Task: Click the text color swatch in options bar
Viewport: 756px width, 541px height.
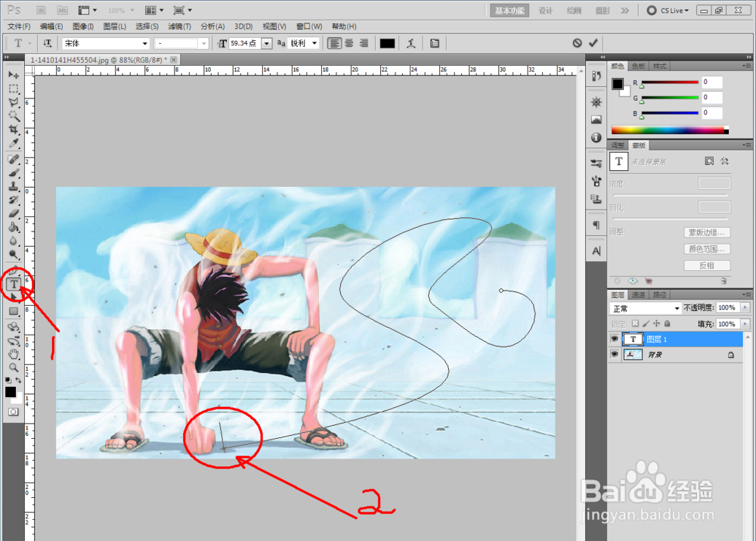Action: 387,43
